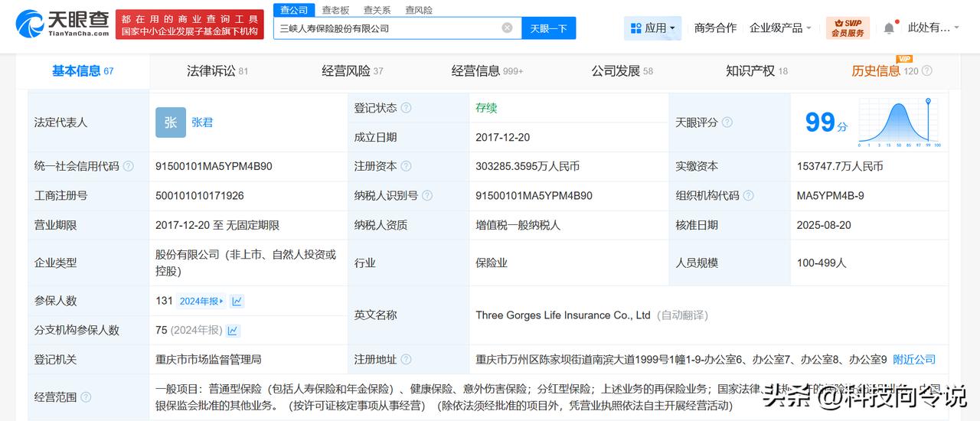This screenshot has height=421, width=980.
Task: Open 商务合作 link
Action: 715,28
